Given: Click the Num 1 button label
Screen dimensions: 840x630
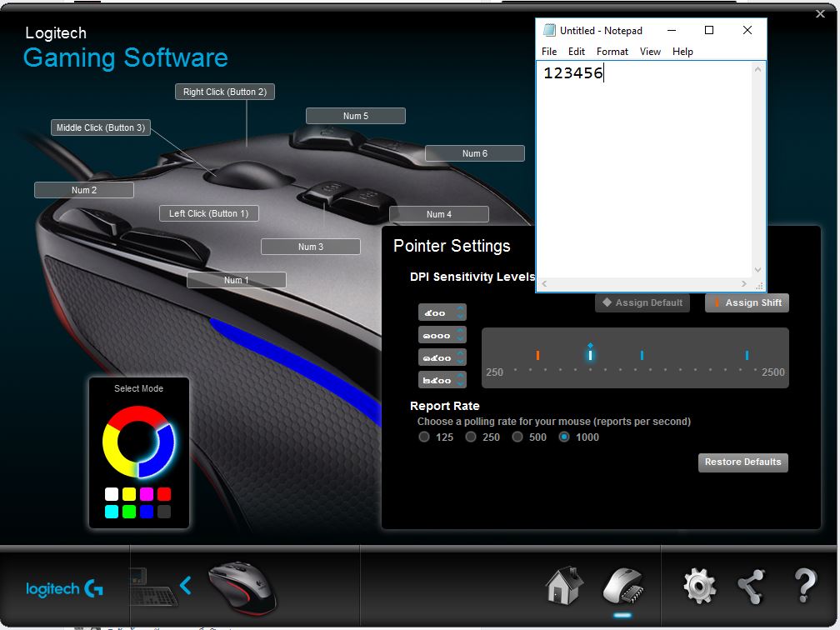Looking at the screenshot, I should click(x=237, y=280).
